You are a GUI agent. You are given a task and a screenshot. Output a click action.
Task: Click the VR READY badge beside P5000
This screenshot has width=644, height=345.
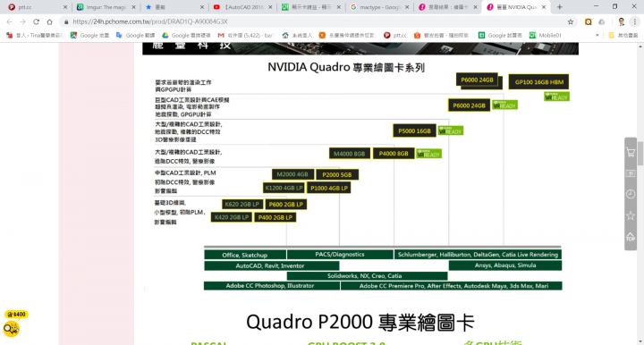pos(451,130)
